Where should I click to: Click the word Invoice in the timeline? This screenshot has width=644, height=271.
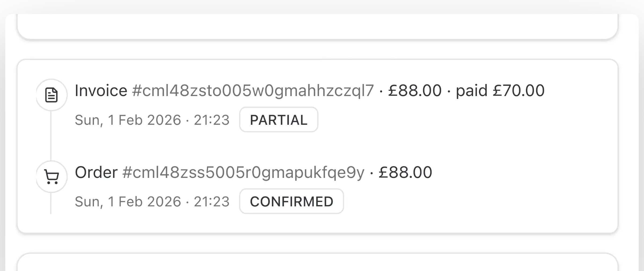click(101, 90)
